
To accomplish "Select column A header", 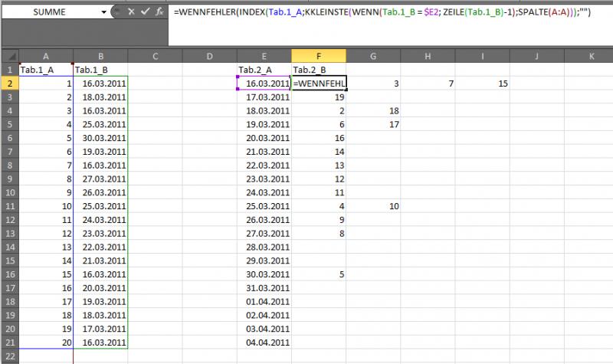I will pyautogui.click(x=46, y=56).
